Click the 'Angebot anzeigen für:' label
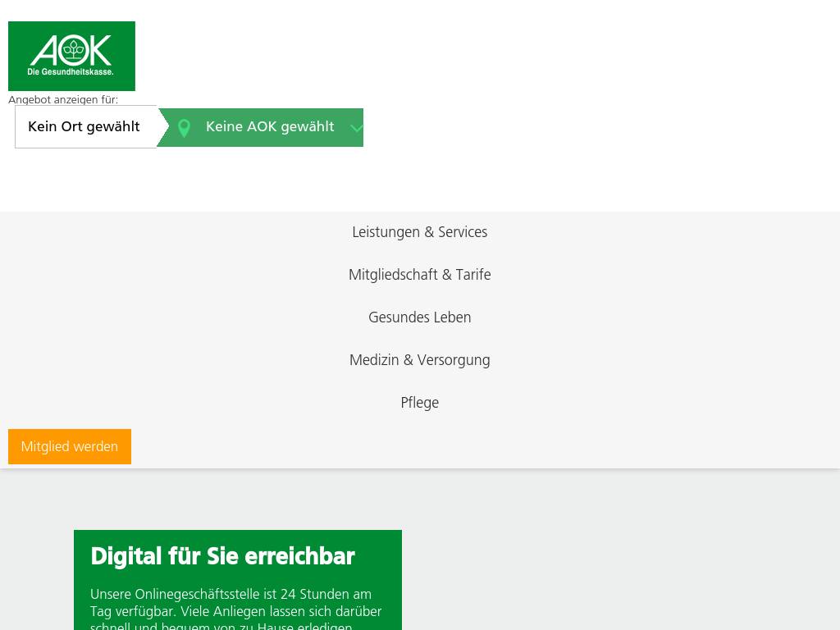Viewport: 840px width, 630px height. point(63,100)
